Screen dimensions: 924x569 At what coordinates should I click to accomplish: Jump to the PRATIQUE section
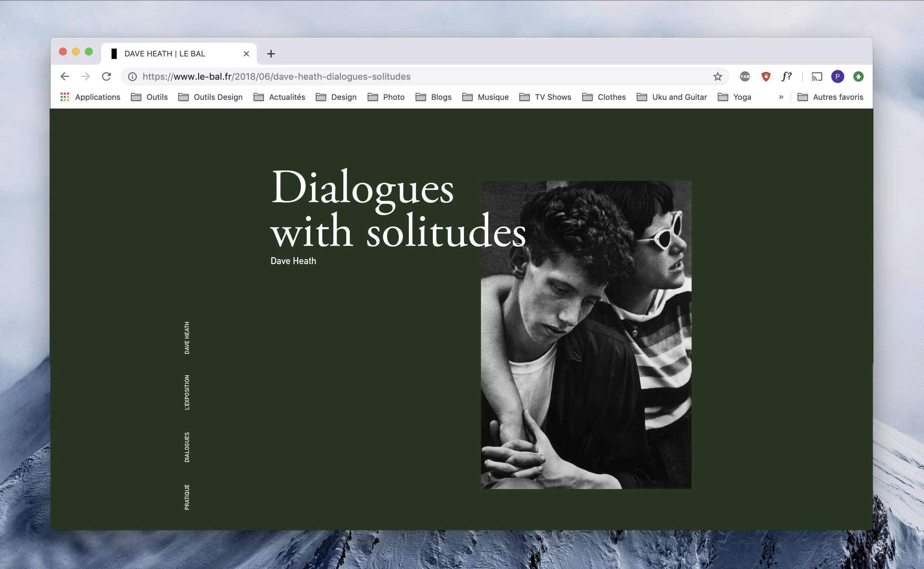click(x=187, y=497)
